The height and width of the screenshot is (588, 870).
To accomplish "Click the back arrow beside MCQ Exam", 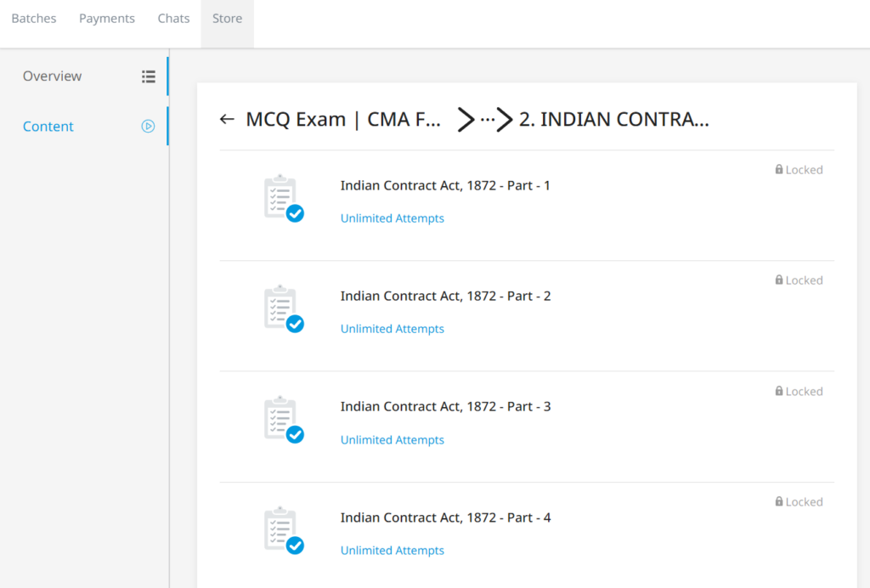I will [x=227, y=120].
